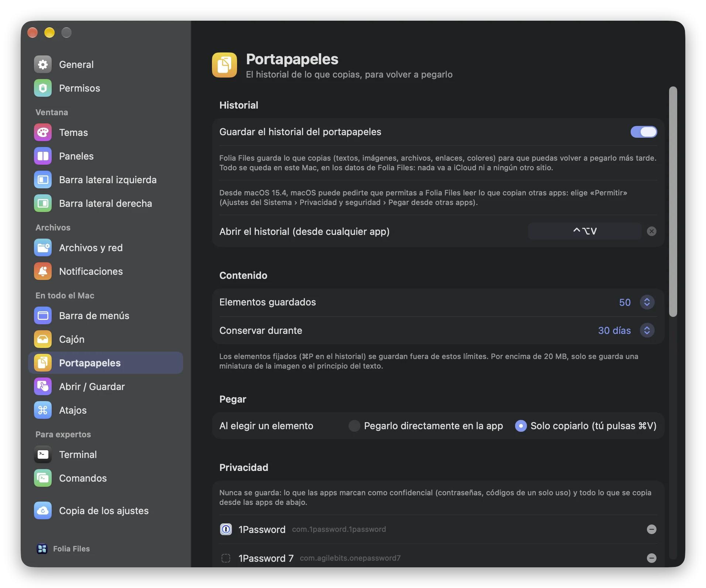Open the Permisos lock icon
The width and height of the screenshot is (706, 588).
43,88
